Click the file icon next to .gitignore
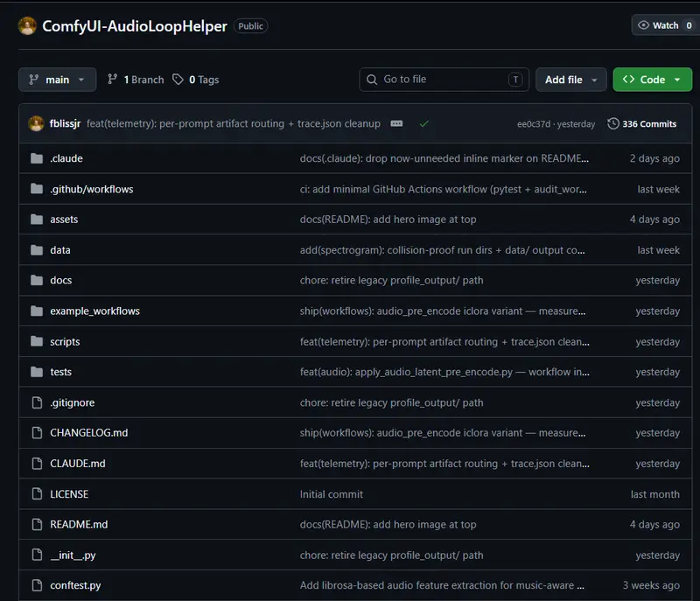 37,403
